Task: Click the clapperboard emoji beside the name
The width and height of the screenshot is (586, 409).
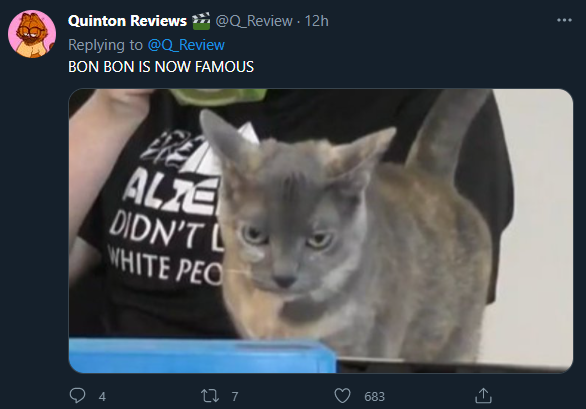Action: [201, 21]
